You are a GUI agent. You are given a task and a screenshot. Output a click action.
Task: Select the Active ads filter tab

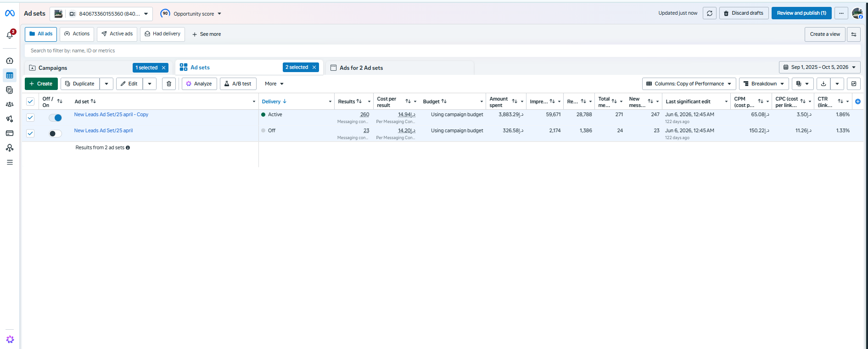117,34
